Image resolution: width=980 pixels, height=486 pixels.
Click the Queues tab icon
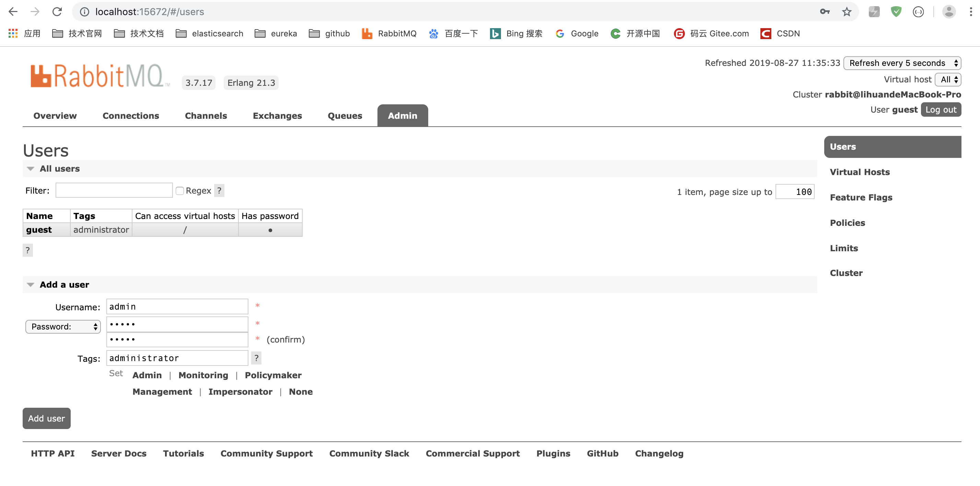[345, 115]
